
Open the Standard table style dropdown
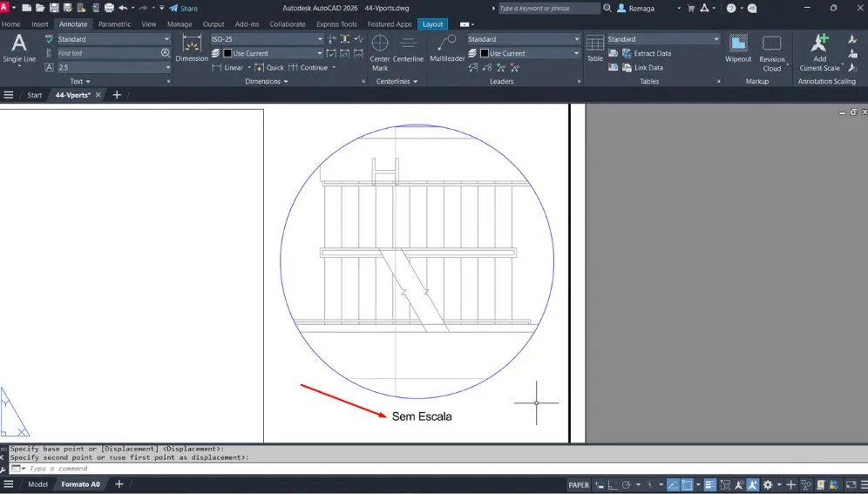click(x=716, y=39)
